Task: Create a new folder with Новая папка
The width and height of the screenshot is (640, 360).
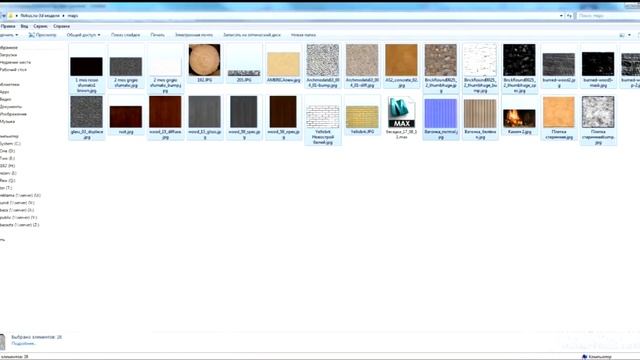Action: 303,35
